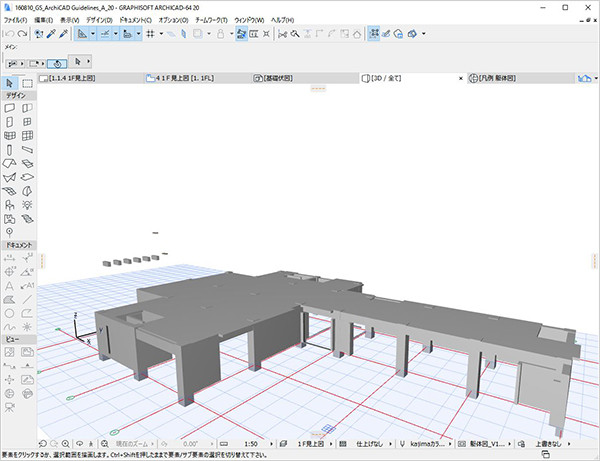Select the Column tool

(10, 150)
